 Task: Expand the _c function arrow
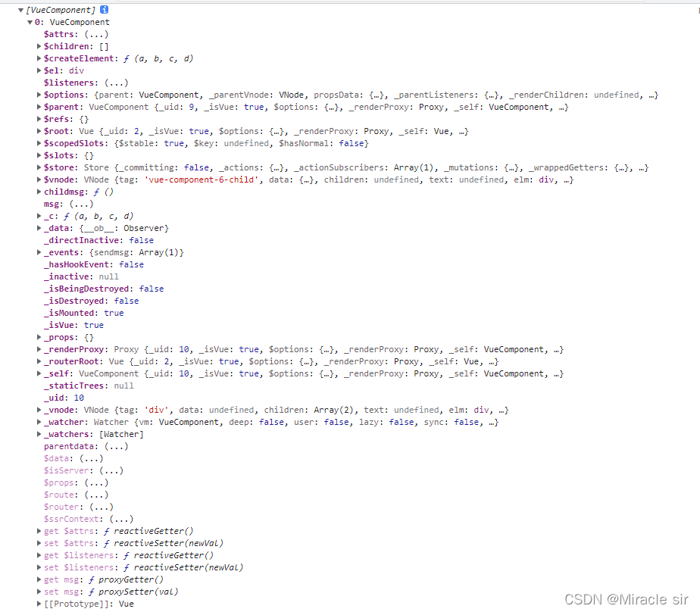(39, 216)
